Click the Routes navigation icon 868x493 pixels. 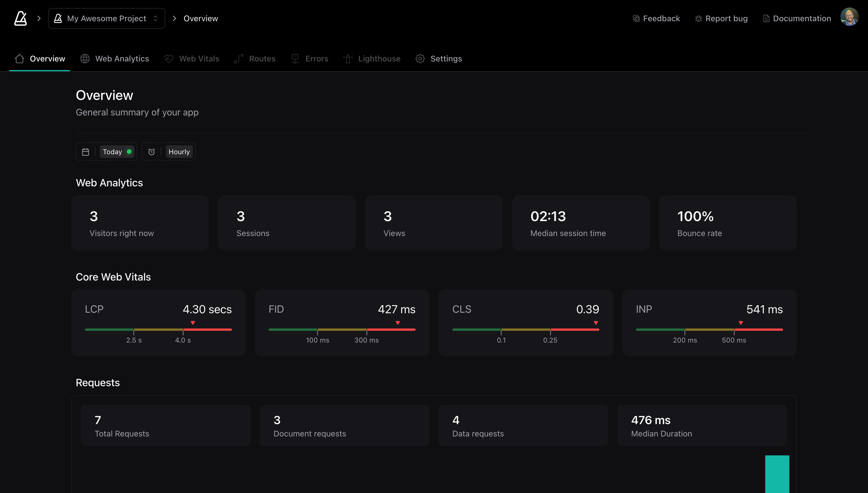pyautogui.click(x=239, y=58)
